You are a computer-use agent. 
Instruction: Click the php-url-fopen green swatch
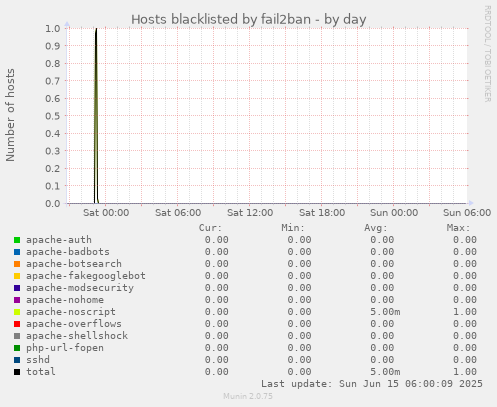(x=17, y=348)
